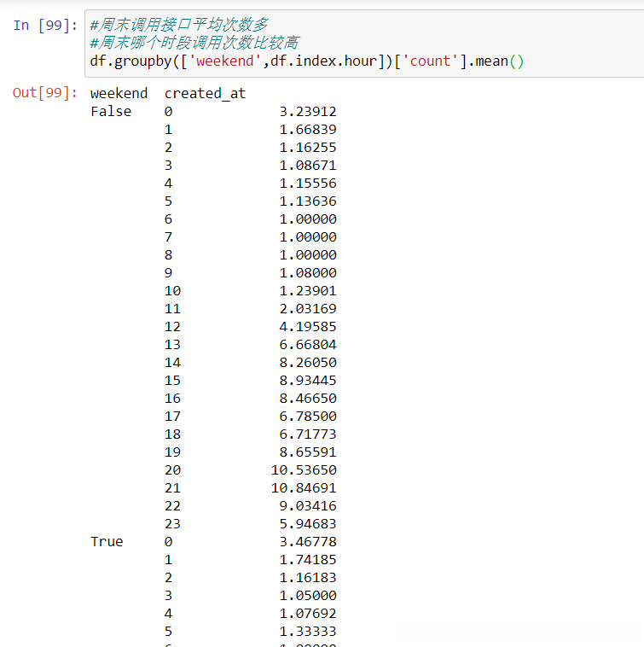Select value 4.19585 for hour 12
Screen dimensions: 644x647
click(x=308, y=327)
